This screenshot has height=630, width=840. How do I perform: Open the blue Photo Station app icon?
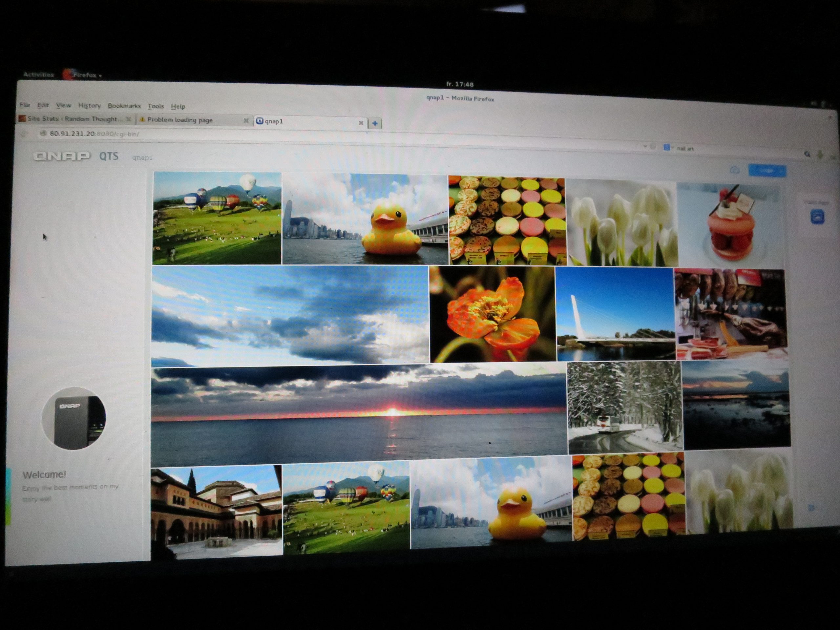[x=817, y=218]
